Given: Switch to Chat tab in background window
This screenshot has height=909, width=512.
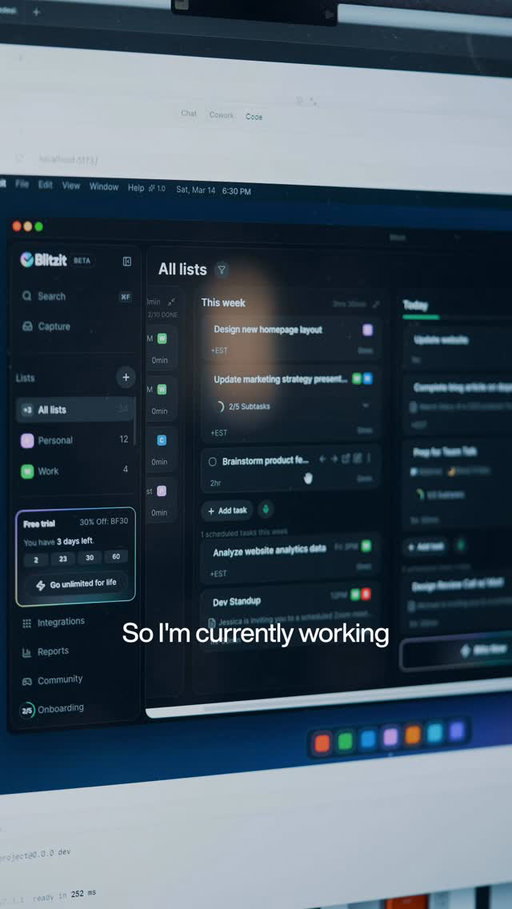Looking at the screenshot, I should (188, 113).
